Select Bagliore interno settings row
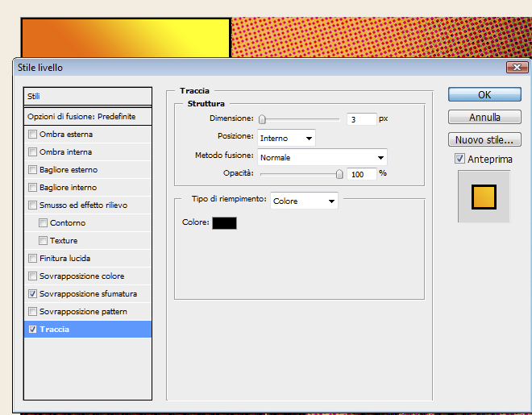This screenshot has width=532, height=415. [x=88, y=188]
